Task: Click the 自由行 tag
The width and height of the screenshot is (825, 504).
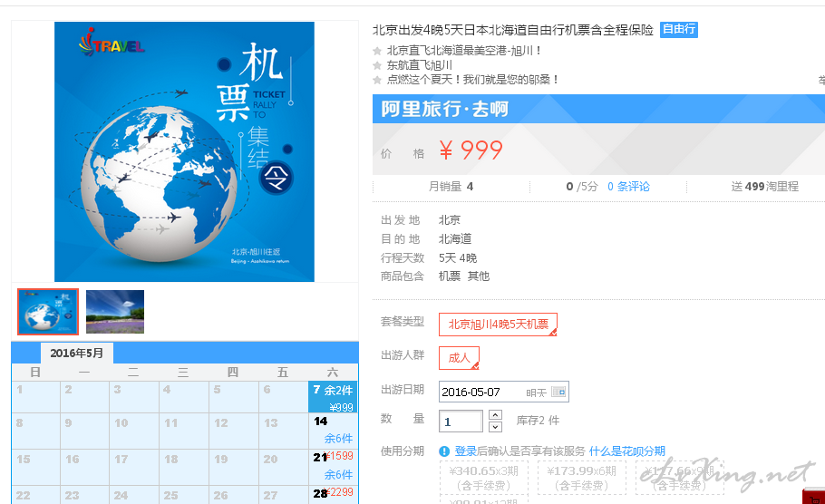Action: (x=679, y=29)
